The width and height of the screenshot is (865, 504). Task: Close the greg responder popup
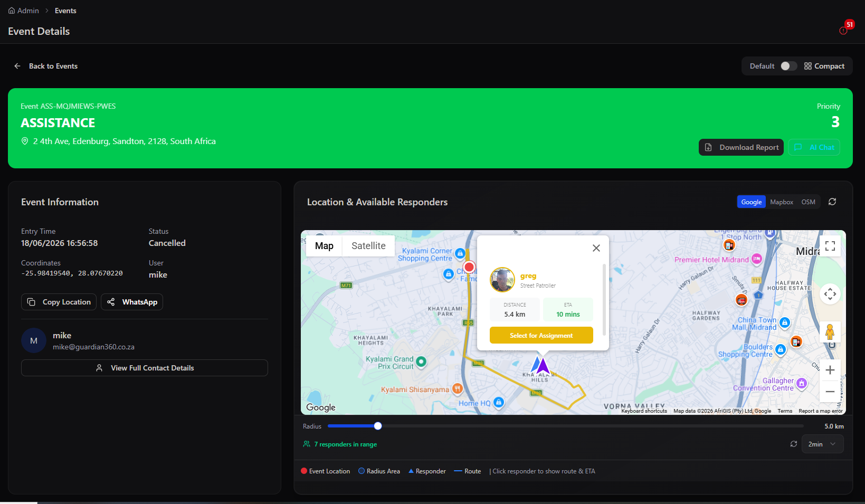point(596,248)
